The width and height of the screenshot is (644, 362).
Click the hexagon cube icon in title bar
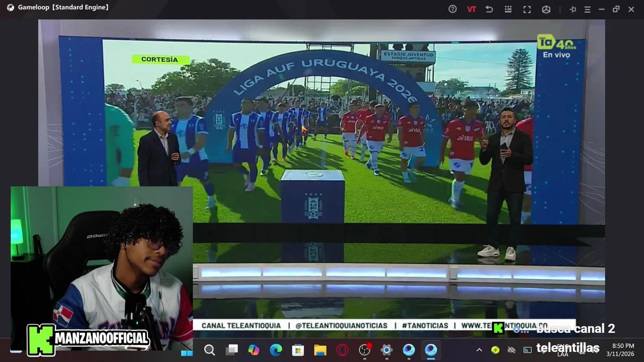546,9
